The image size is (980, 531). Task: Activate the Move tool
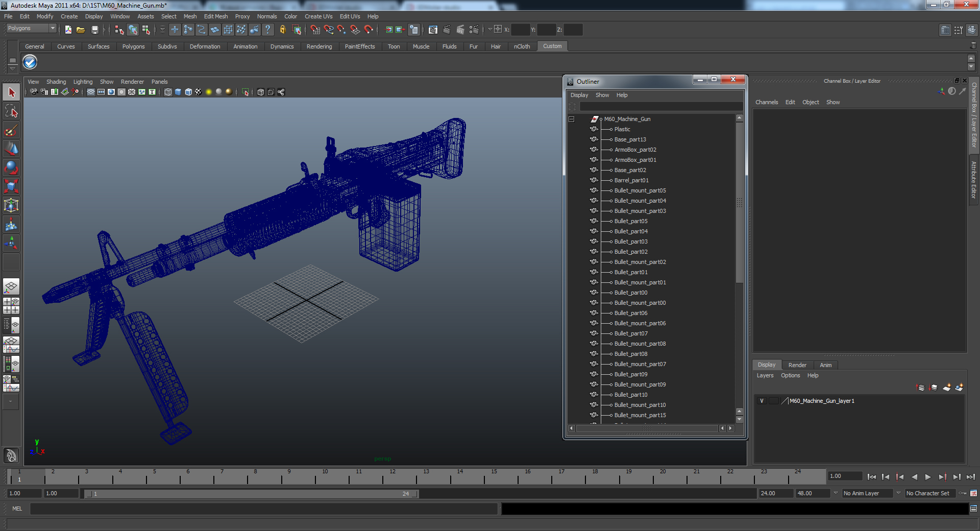[x=11, y=149]
